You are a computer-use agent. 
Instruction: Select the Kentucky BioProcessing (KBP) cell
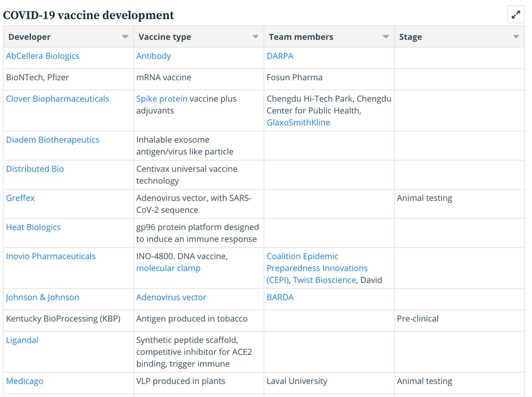click(x=69, y=321)
